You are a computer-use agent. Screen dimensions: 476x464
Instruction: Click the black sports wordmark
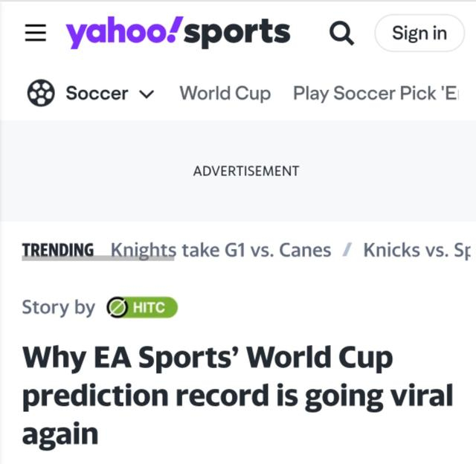click(237, 33)
